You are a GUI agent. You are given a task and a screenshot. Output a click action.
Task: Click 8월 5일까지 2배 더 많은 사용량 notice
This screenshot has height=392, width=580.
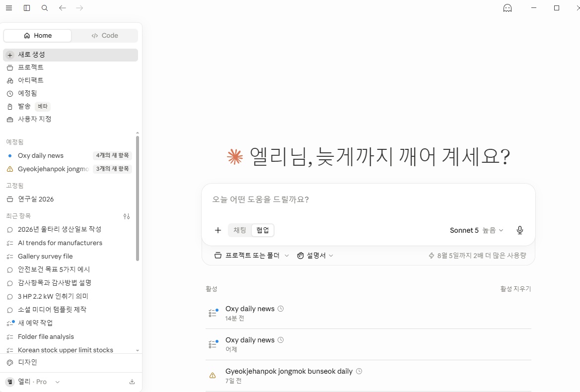[477, 256]
